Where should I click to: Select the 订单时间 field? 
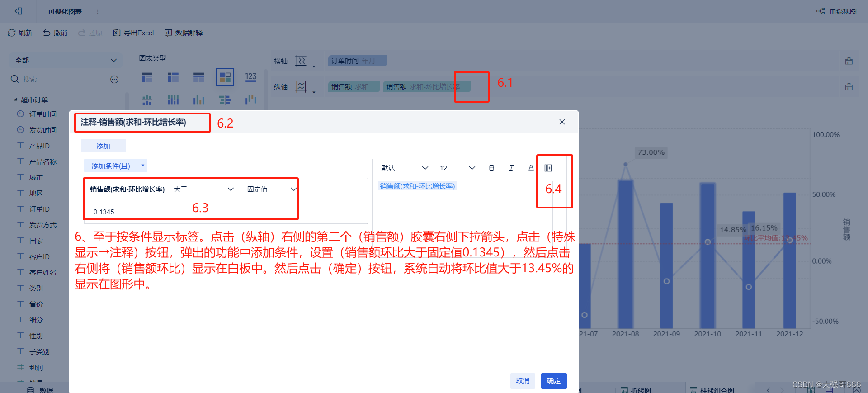point(42,114)
